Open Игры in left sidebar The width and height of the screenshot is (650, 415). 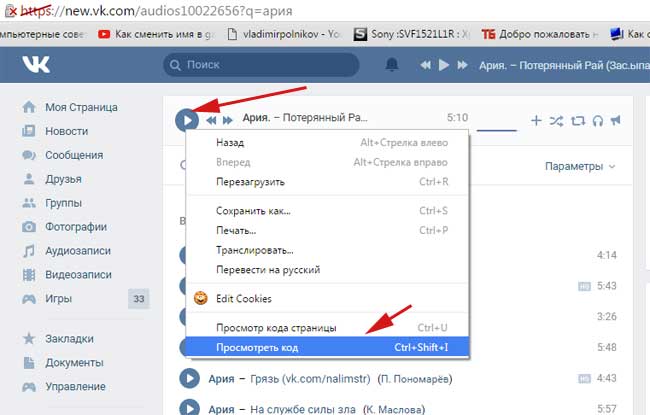point(60,298)
